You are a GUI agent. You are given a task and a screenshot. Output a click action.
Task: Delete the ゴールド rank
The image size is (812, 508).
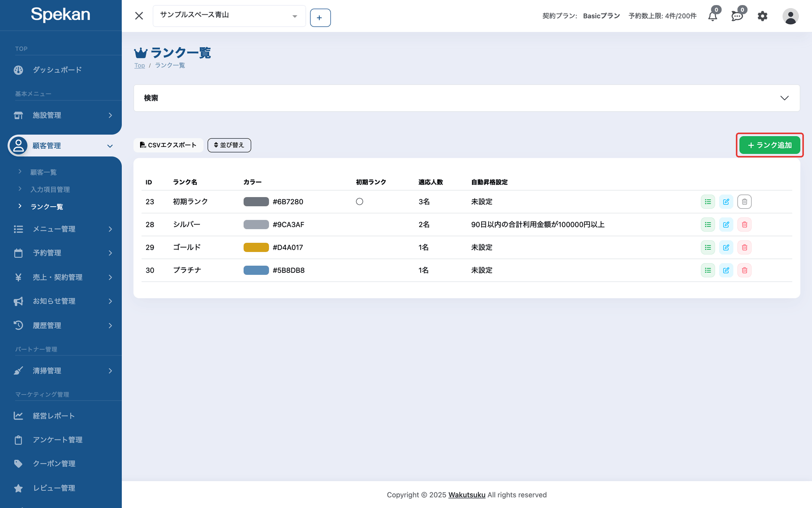745,247
